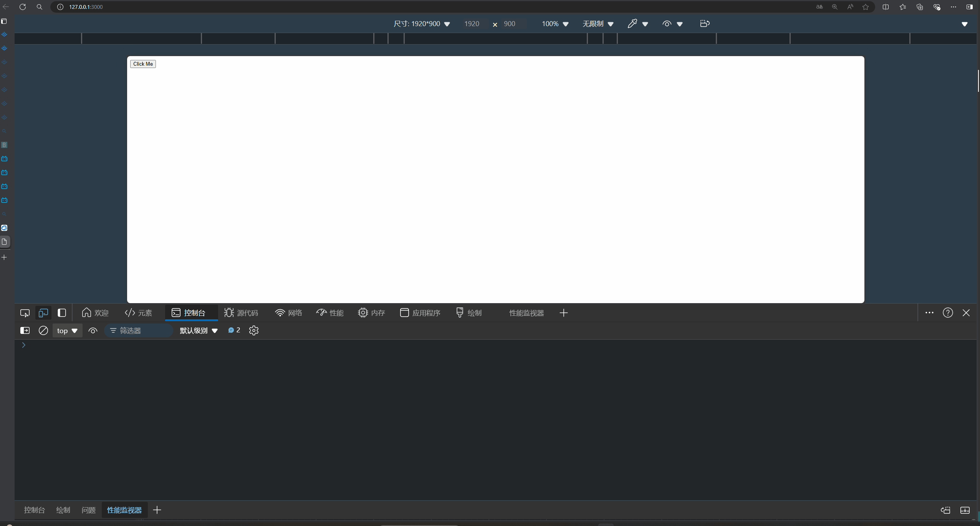Add a new tool with the plus icon
Viewport: 980px width, 526px height.
563,313
